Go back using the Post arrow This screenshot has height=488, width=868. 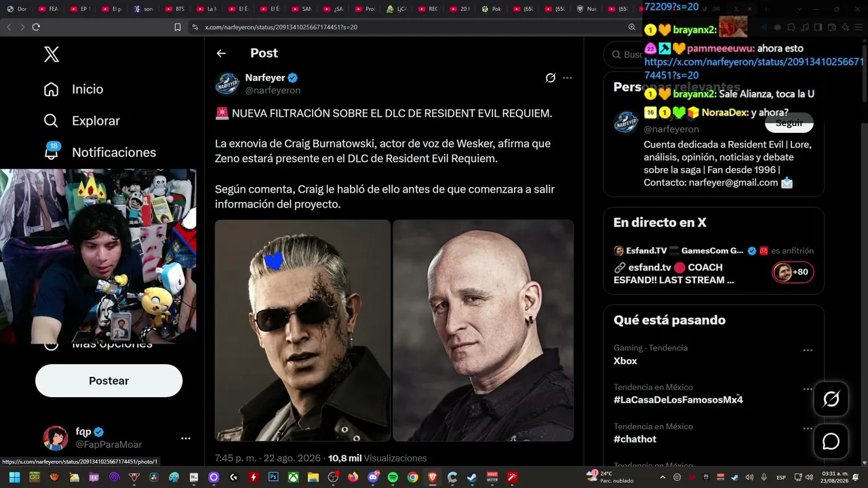coord(221,53)
